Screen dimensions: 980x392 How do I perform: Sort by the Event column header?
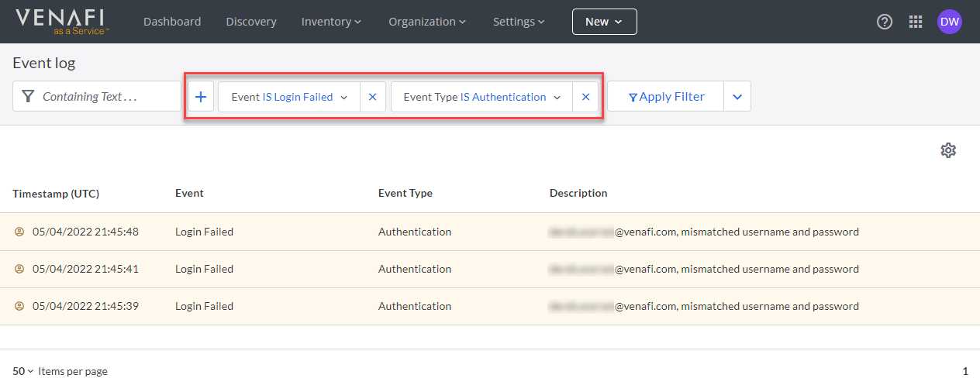click(189, 193)
